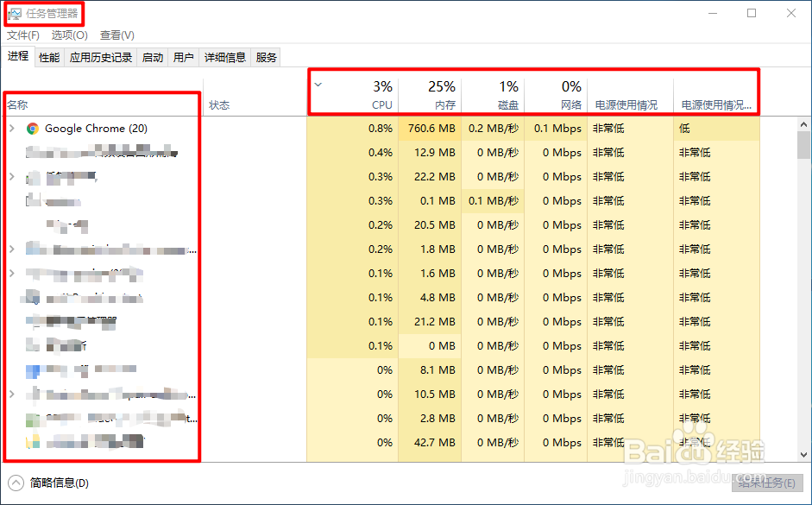812x505 pixels.
Task: Switch to the 性能 tab
Action: coord(49,57)
